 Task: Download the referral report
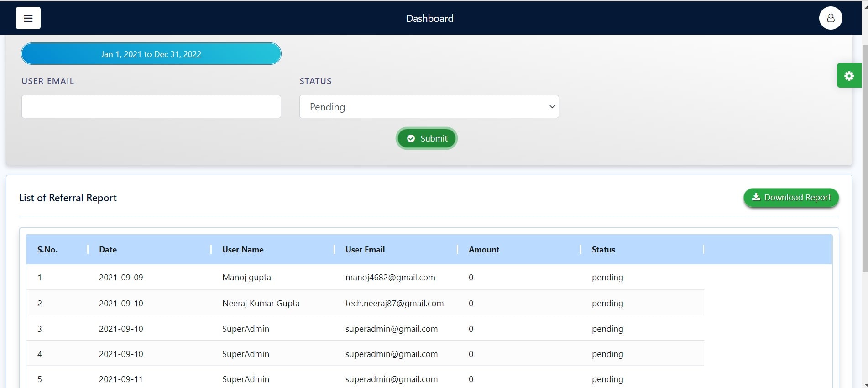(791, 198)
